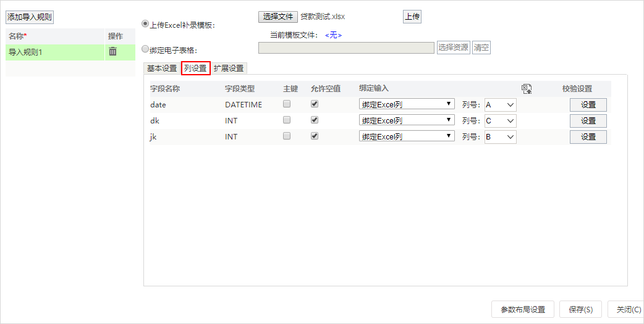Click the batch Excel column binding icon

coord(527,89)
